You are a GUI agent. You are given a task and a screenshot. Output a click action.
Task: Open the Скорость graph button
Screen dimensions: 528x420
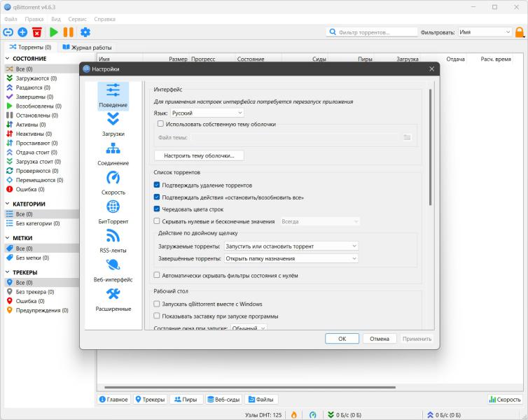[505, 400]
